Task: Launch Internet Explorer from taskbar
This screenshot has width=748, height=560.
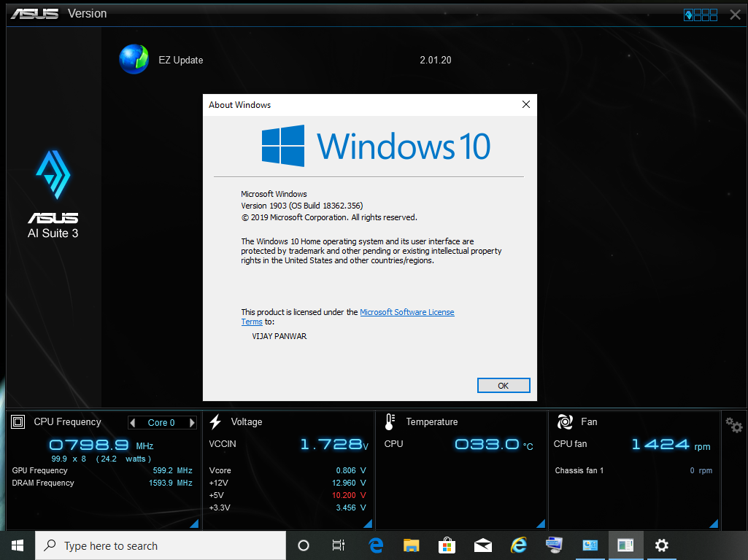Action: [519, 545]
